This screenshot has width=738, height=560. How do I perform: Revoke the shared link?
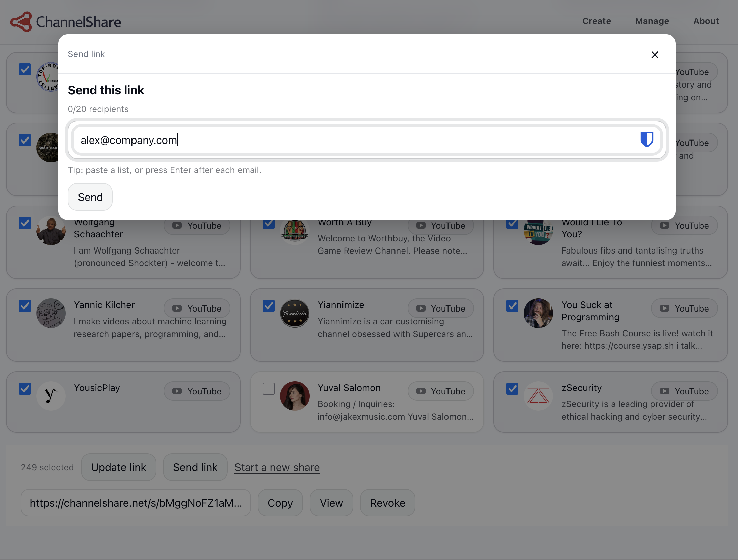pos(387,503)
